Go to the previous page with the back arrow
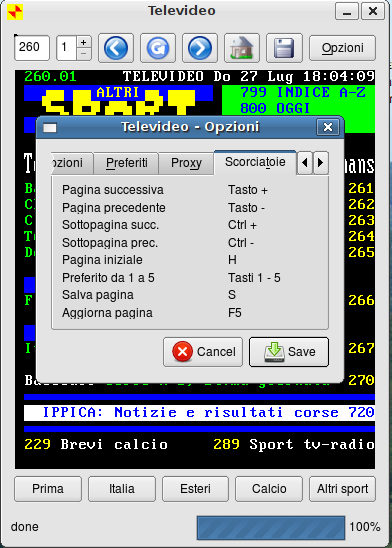This screenshot has height=548, width=392. (116, 48)
